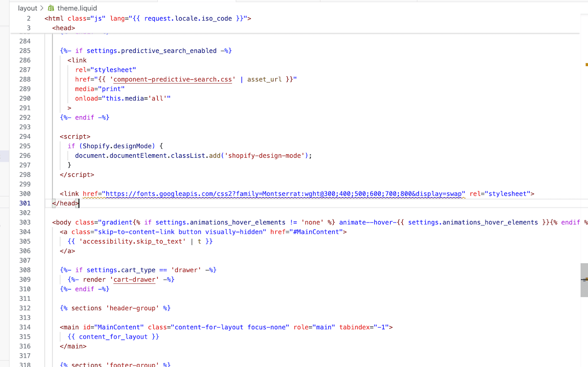Click content_for_layout output on line 315

(x=113, y=337)
